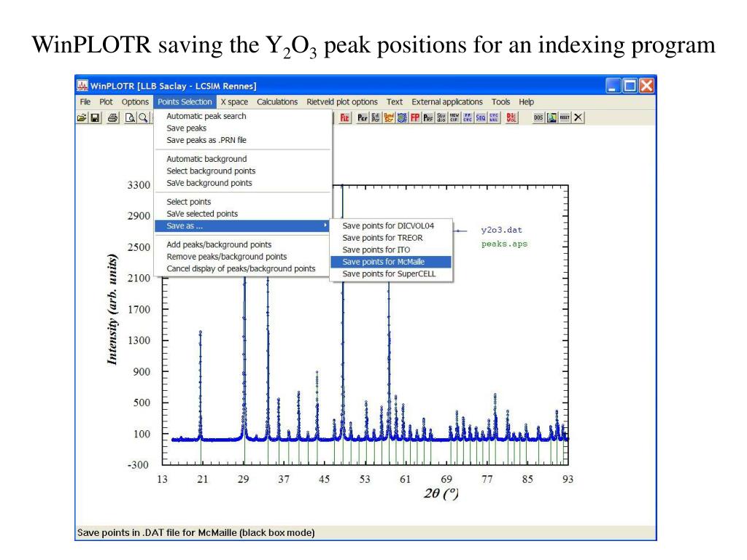Select Save points for ITO
Viewport: 747px width, 560px height.
pos(391,249)
